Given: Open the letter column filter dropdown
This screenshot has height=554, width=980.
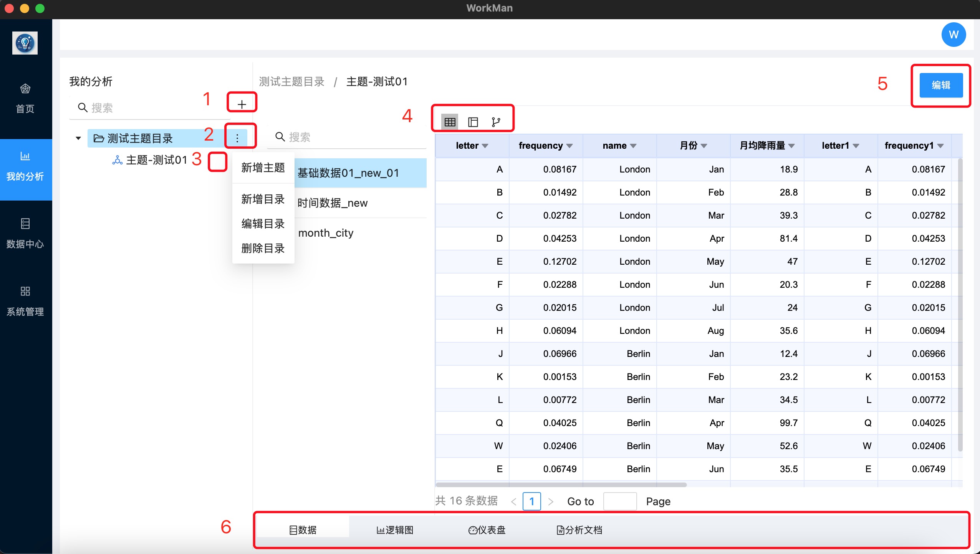Looking at the screenshot, I should coord(485,146).
